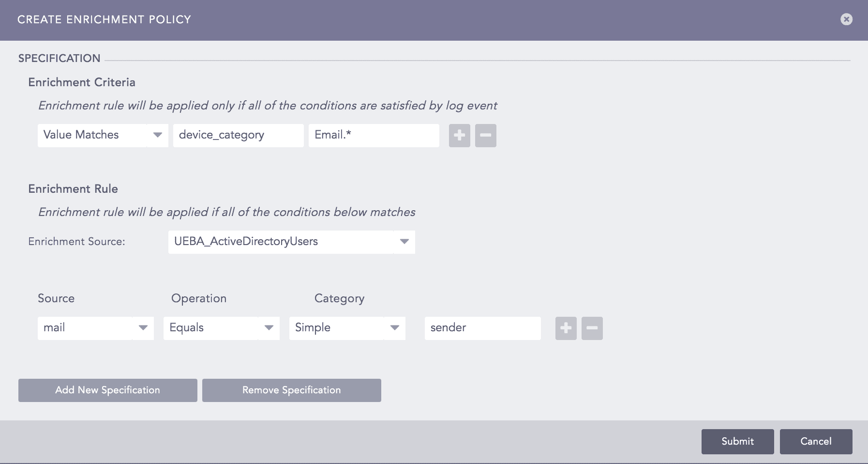Cancel the enrichment policy creation

pyautogui.click(x=816, y=441)
